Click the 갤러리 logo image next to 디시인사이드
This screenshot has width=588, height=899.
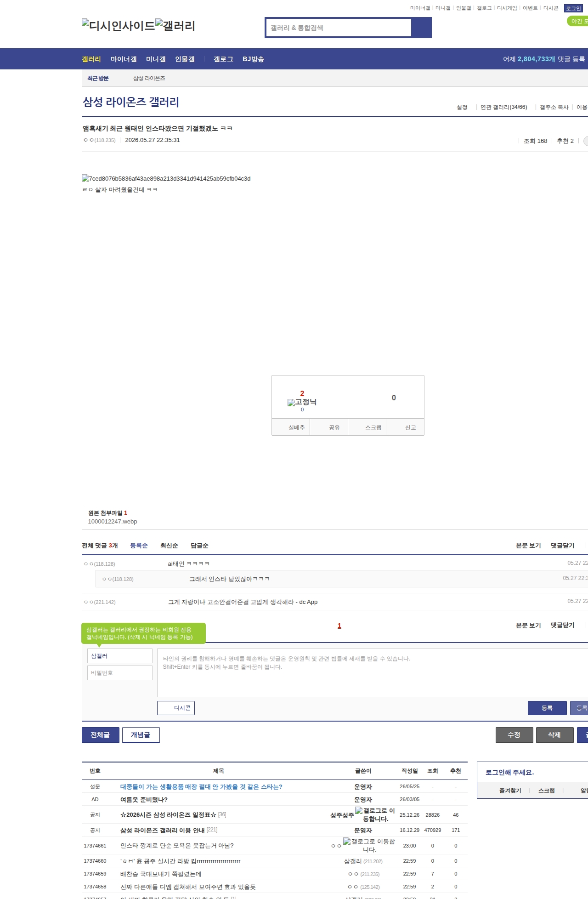[x=175, y=25]
